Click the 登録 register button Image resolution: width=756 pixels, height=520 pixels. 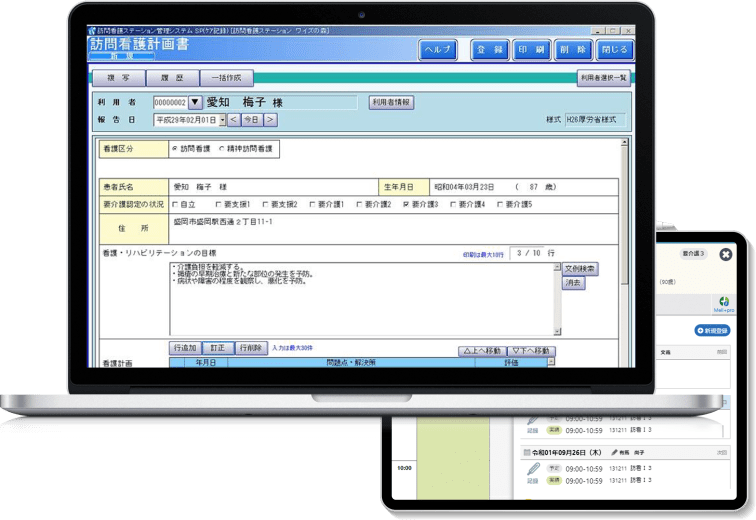point(489,50)
